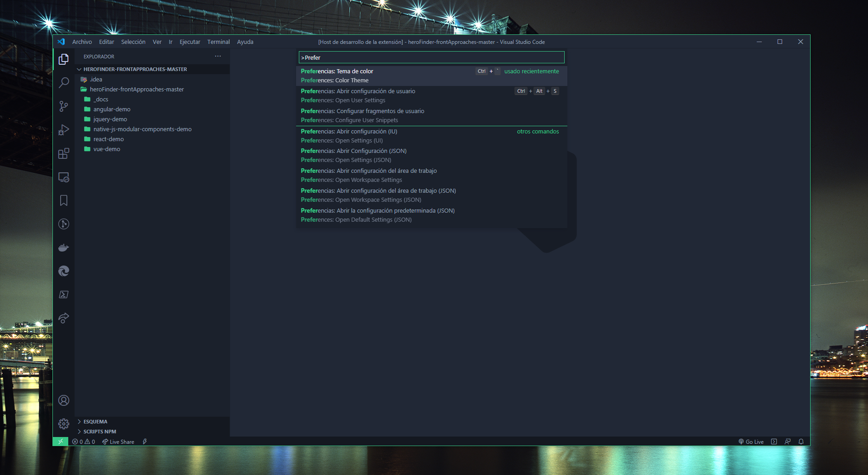Open Run and Debug view icon
Image resolution: width=868 pixels, height=475 pixels.
click(64, 130)
